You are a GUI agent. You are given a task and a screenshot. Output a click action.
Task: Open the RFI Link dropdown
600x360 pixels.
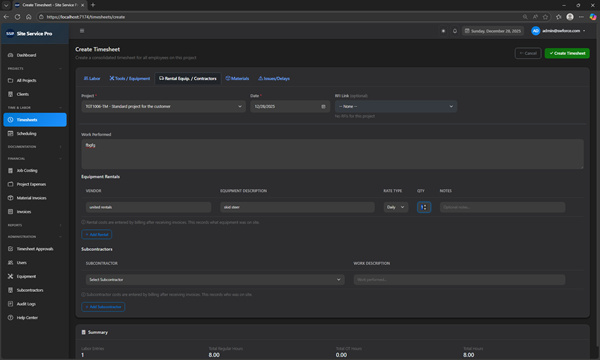coord(396,106)
